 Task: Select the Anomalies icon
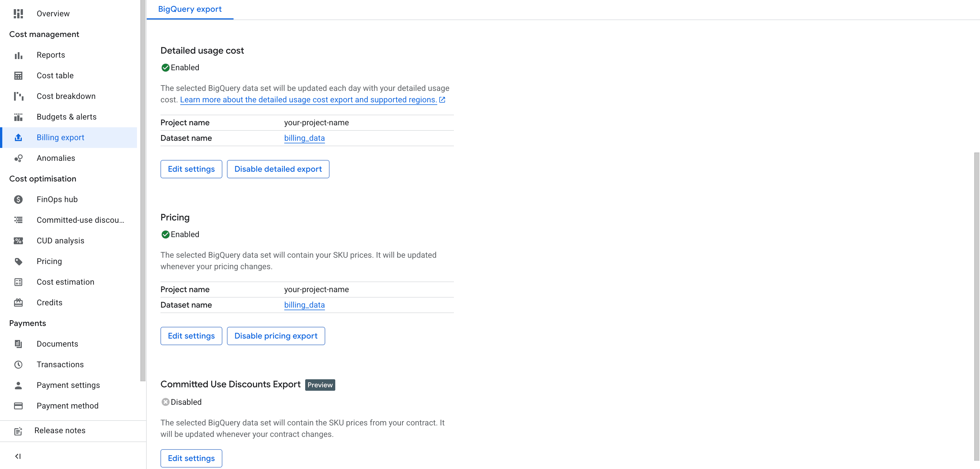[x=19, y=158]
